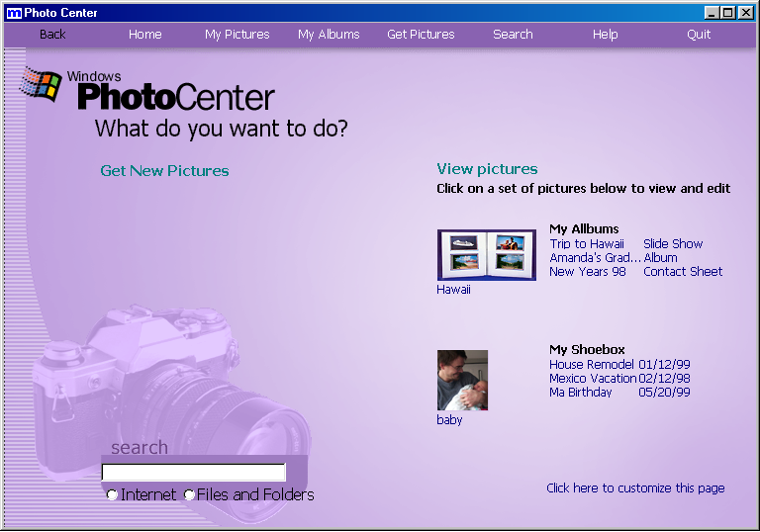Click the My Shoebox heading

pyautogui.click(x=587, y=350)
